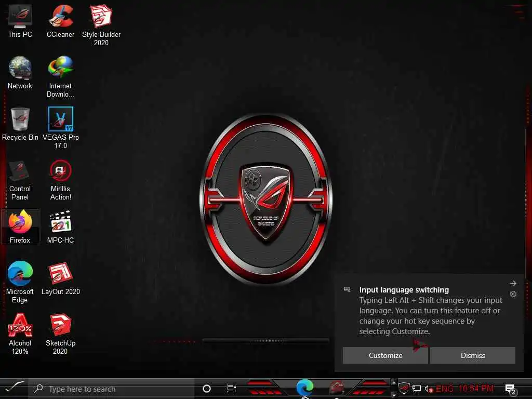The image size is (532, 399).
Task: Click the muted volume tray icon
Action: pos(429,389)
